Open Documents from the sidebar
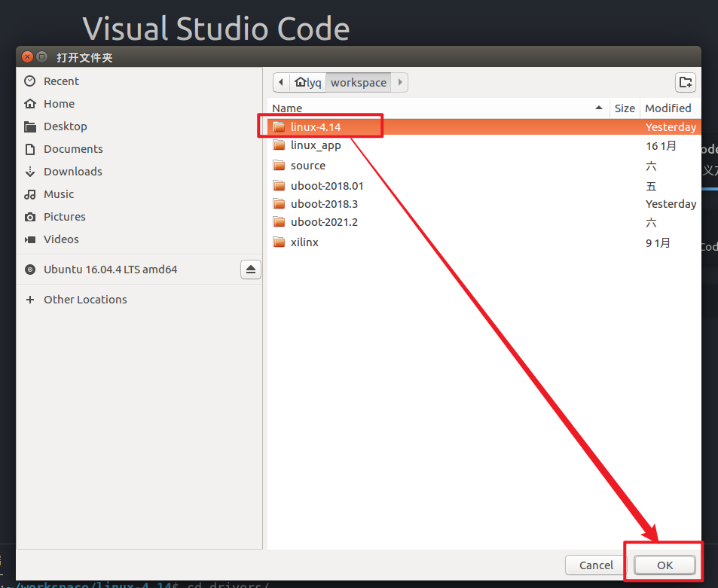718x588 pixels. point(139,149)
